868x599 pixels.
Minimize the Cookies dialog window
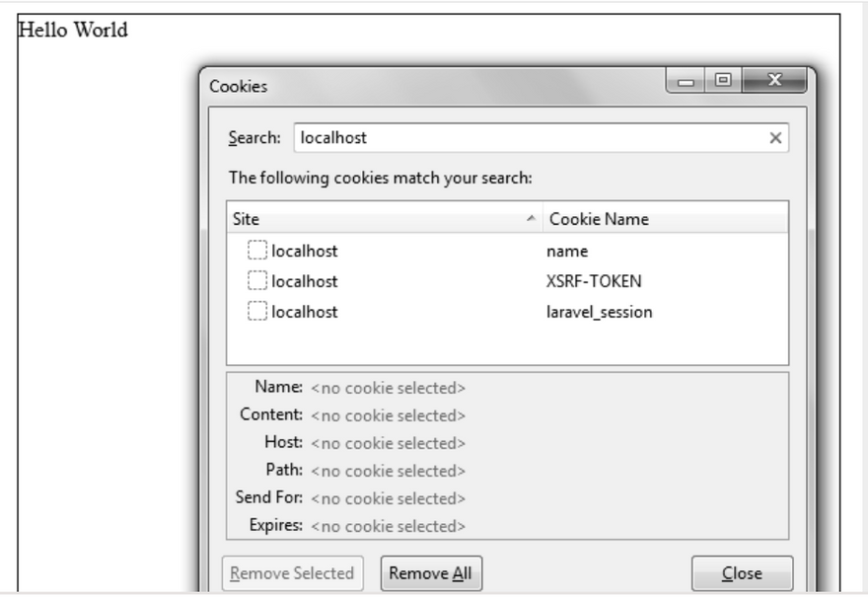[686, 83]
